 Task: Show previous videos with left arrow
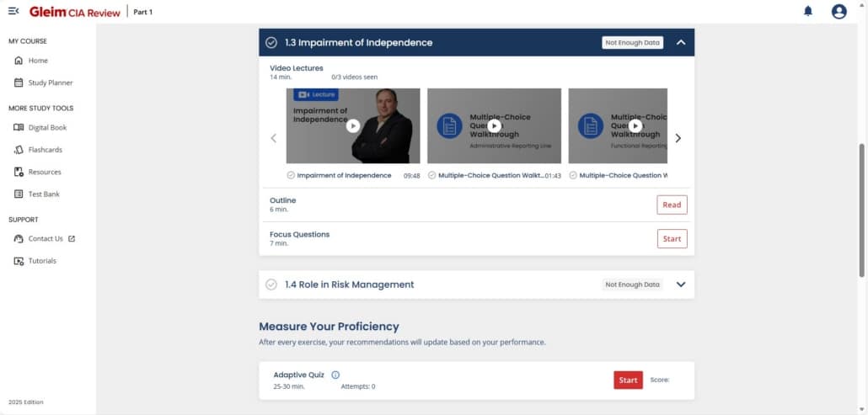tap(274, 138)
